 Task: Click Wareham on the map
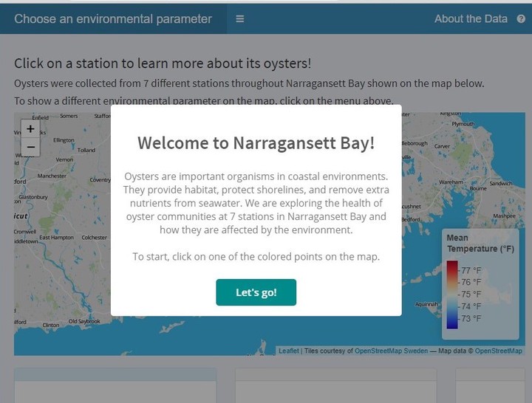coord(450,181)
